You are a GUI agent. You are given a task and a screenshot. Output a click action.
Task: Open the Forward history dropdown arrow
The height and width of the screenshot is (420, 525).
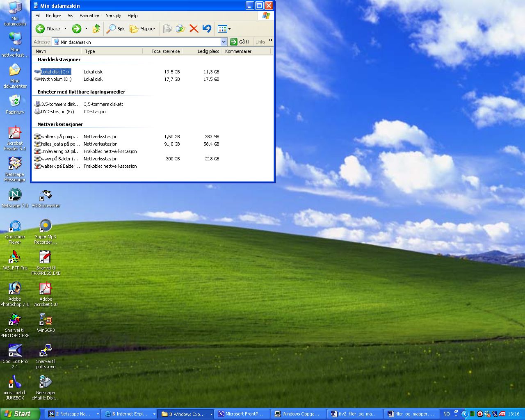(86, 29)
